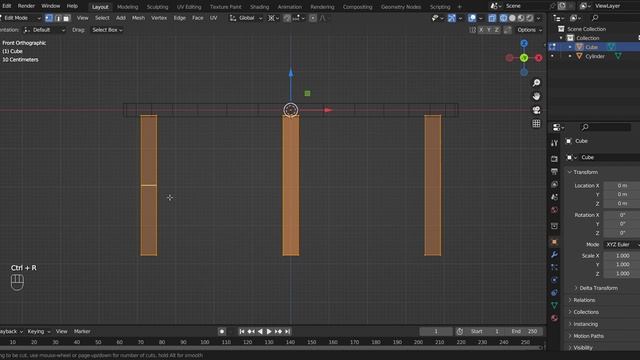640x360 pixels.
Task: Open the Particles properties tab
Action: point(554,267)
